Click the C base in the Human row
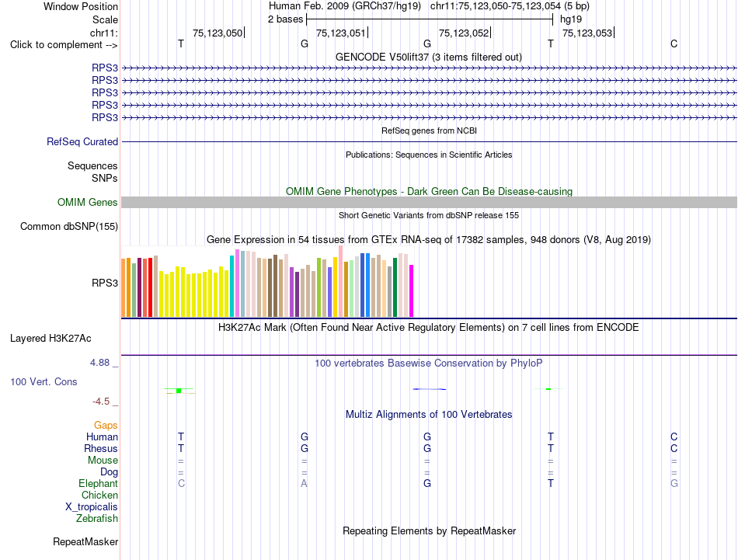738x560 pixels. point(674,437)
